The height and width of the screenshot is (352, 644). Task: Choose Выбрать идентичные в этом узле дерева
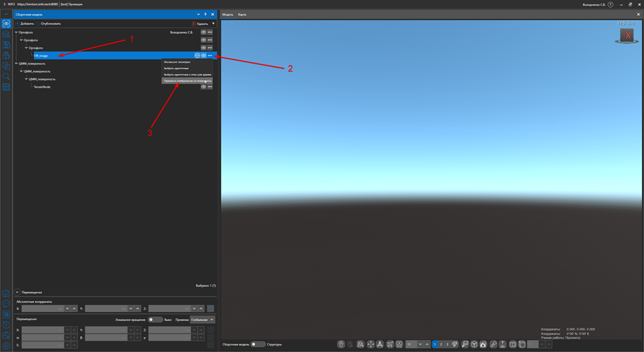pos(187,75)
